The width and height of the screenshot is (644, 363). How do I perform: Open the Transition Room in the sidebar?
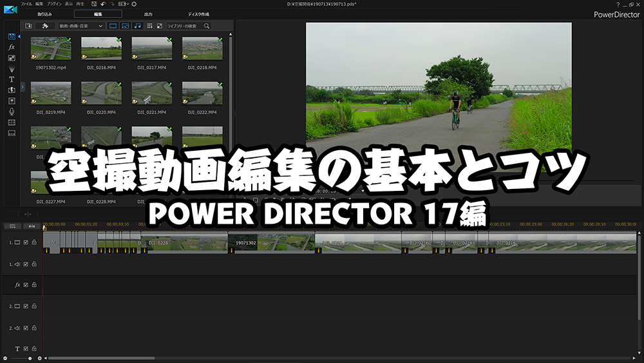pyautogui.click(x=12, y=90)
